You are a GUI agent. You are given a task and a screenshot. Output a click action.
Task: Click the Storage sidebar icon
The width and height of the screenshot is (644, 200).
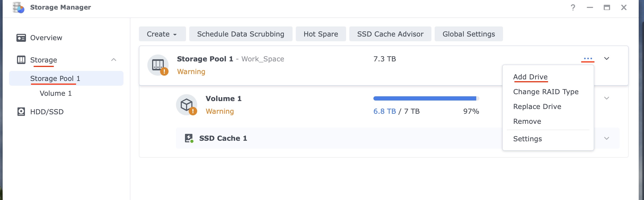pyautogui.click(x=21, y=60)
